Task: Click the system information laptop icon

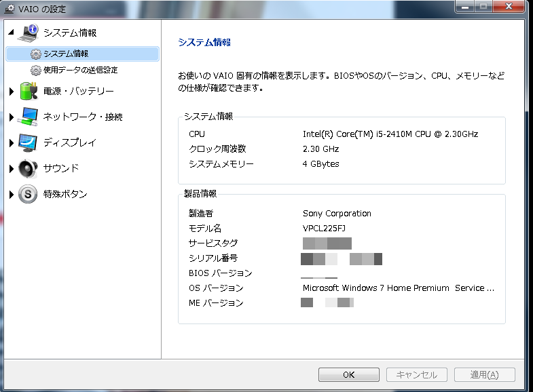Action: coord(28,32)
